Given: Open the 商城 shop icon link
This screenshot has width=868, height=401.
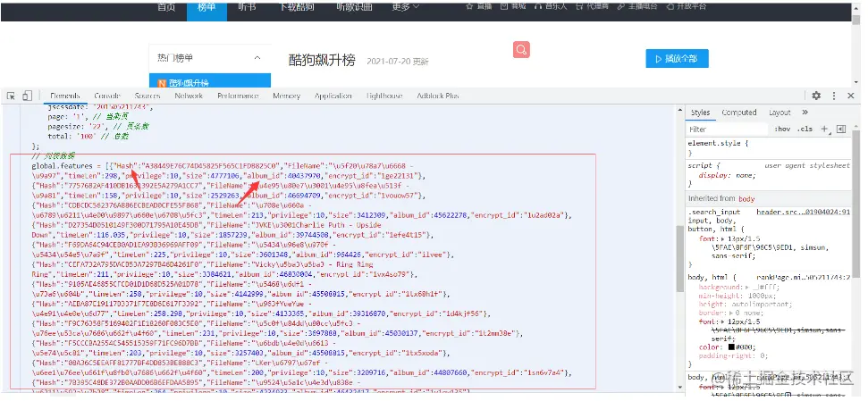Looking at the screenshot, I should (513, 6).
